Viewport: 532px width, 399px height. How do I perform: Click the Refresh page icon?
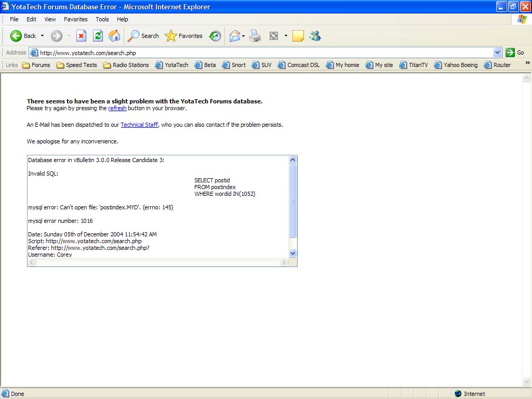coord(98,36)
